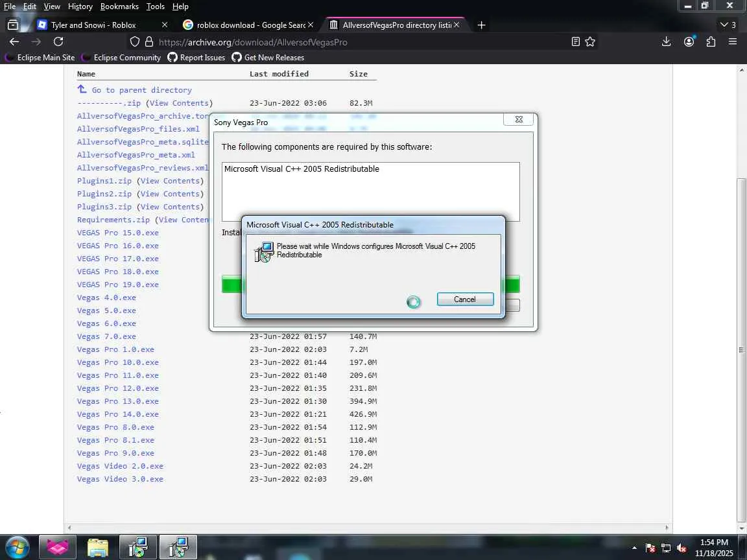Show hidden system tray icons
The height and width of the screenshot is (560, 747).
(634, 548)
